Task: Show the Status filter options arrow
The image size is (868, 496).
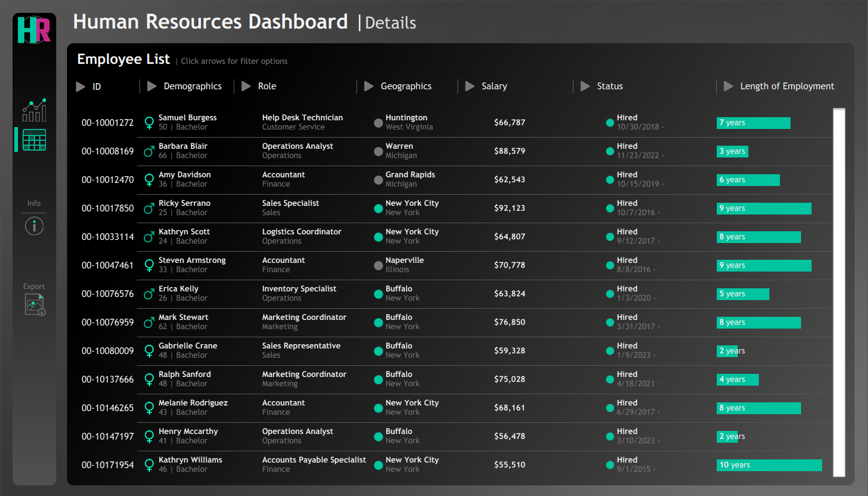Action: [585, 86]
